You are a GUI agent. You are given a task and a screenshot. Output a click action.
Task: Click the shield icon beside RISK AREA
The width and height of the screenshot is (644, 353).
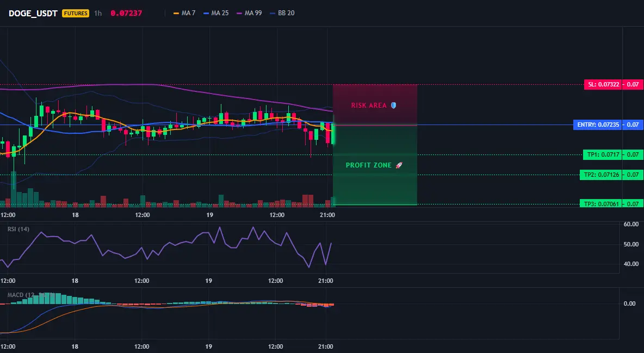393,106
